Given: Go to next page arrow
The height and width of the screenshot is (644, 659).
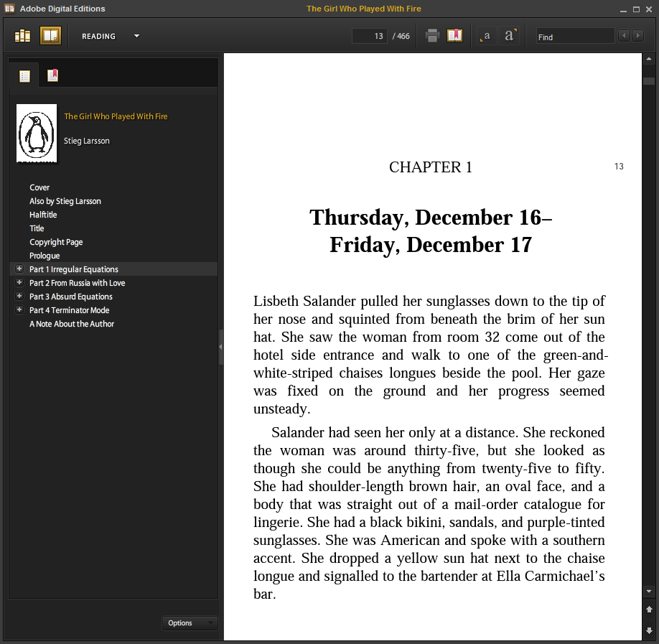Looking at the screenshot, I should point(649,630).
